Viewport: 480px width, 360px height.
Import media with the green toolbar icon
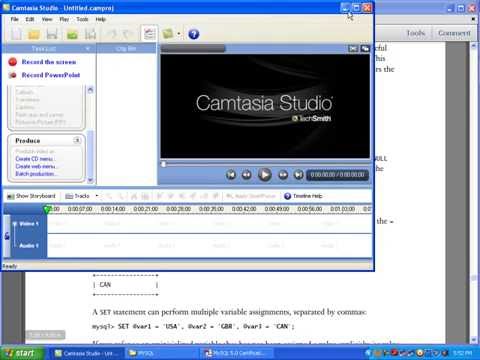coord(72,34)
